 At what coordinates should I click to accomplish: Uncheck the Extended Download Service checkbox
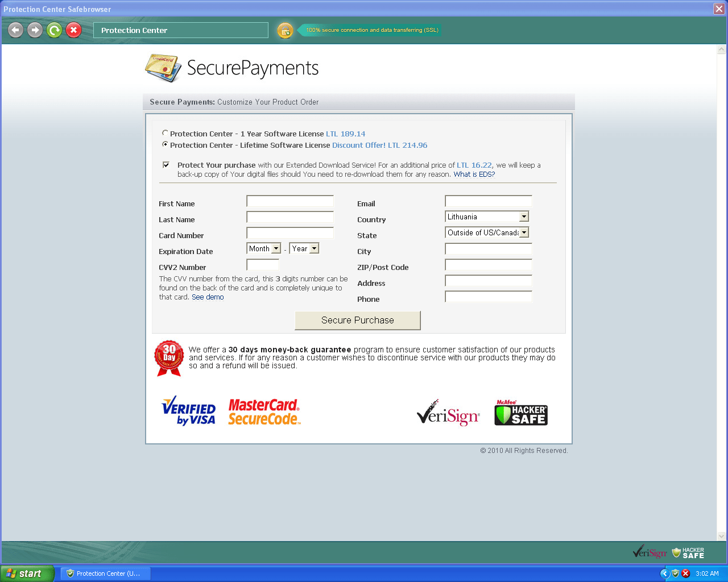point(166,165)
